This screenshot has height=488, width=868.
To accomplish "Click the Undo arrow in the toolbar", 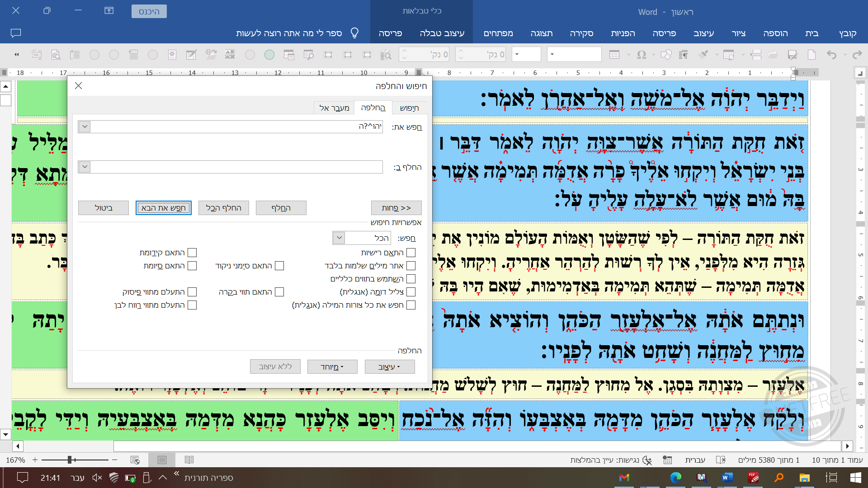I will 831,55.
